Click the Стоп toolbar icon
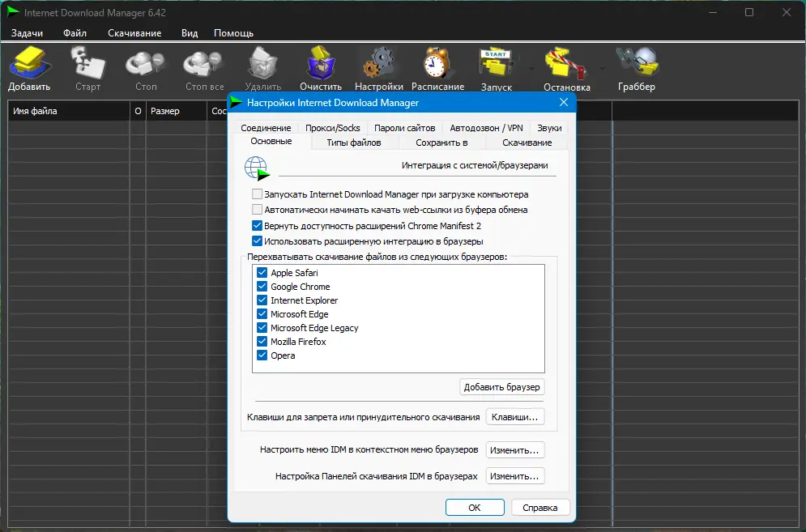 pos(146,64)
